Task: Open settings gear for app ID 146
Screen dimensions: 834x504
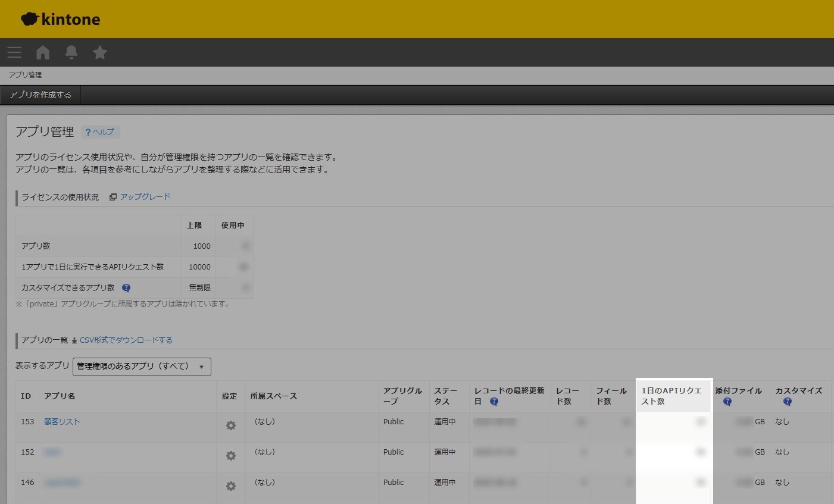Action: [x=230, y=486]
